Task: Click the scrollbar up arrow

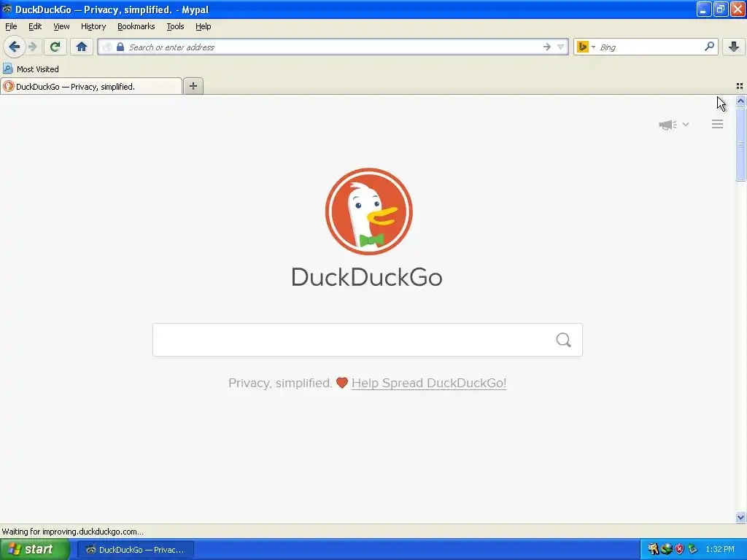Action: click(740, 101)
